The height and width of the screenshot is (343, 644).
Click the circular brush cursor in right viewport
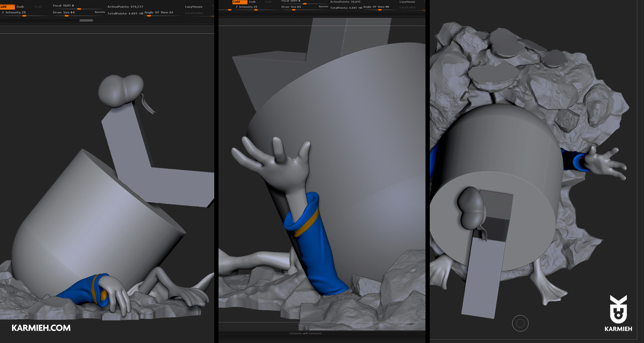(x=520, y=324)
